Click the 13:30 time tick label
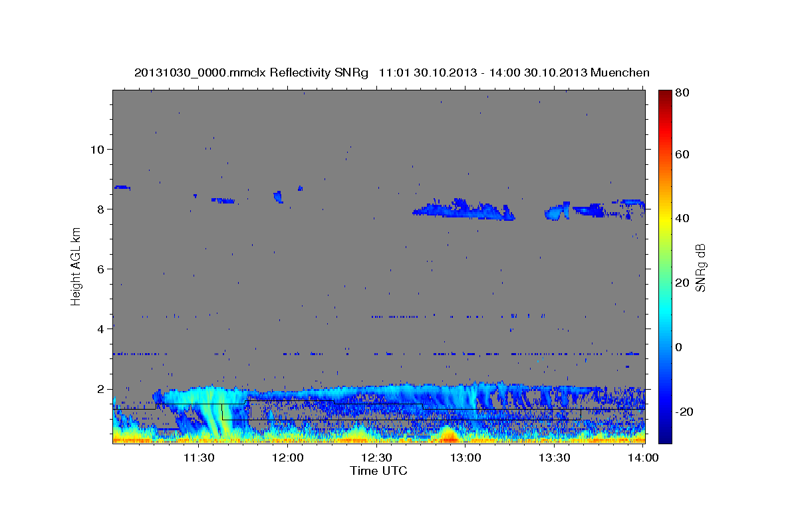This screenshot has height=532, width=798. pyautogui.click(x=553, y=458)
